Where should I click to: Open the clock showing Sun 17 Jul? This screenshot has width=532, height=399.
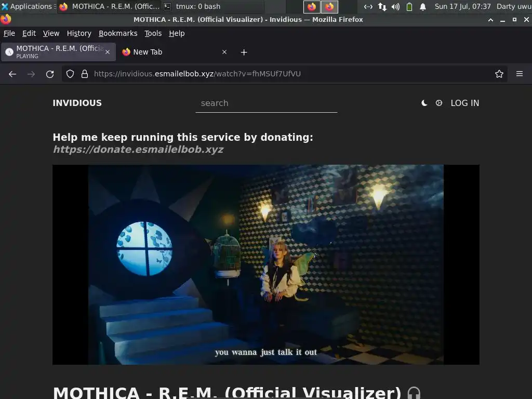coord(462,6)
